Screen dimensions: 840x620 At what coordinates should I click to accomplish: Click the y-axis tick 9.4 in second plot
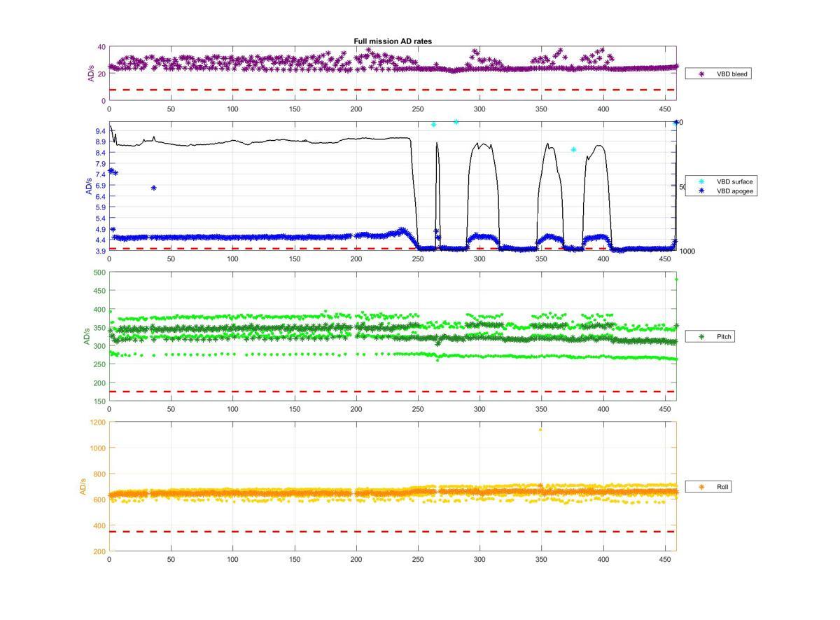[x=99, y=131]
